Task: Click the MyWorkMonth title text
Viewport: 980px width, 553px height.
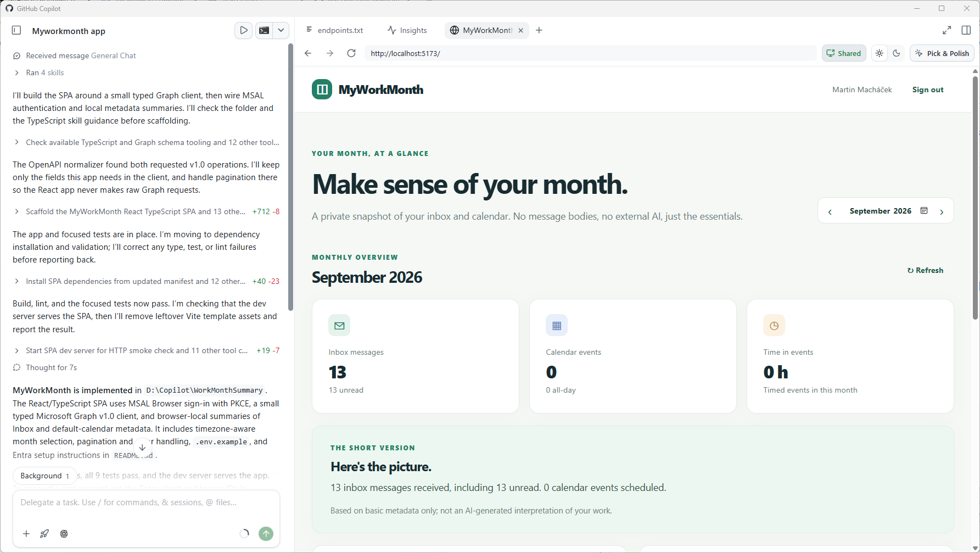Action: 381,90
